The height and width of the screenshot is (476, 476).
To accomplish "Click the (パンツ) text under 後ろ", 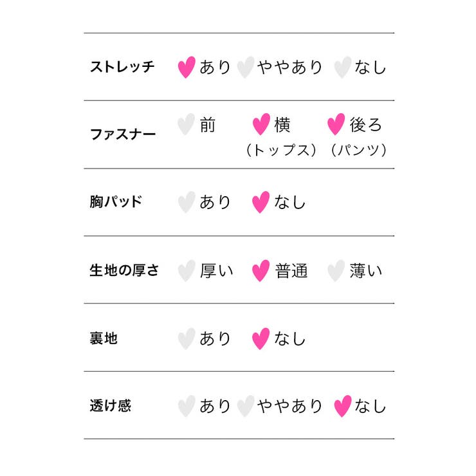I will pyautogui.click(x=358, y=150).
